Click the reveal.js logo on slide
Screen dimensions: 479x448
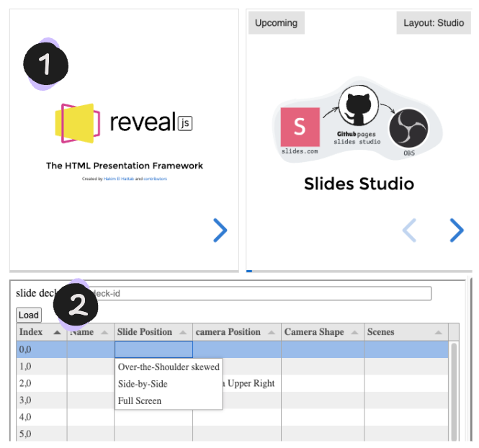point(123,123)
